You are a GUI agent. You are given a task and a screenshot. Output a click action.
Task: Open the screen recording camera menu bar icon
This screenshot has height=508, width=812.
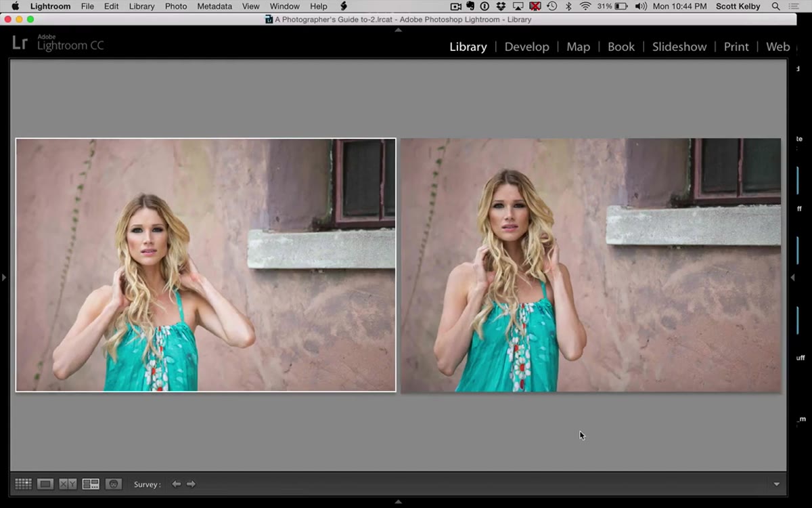pyautogui.click(x=456, y=6)
